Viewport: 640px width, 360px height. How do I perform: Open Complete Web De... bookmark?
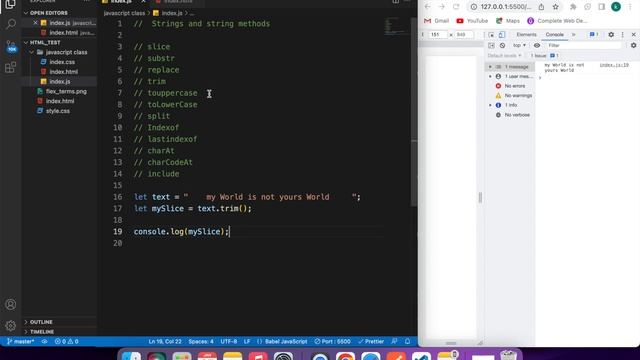pos(557,21)
